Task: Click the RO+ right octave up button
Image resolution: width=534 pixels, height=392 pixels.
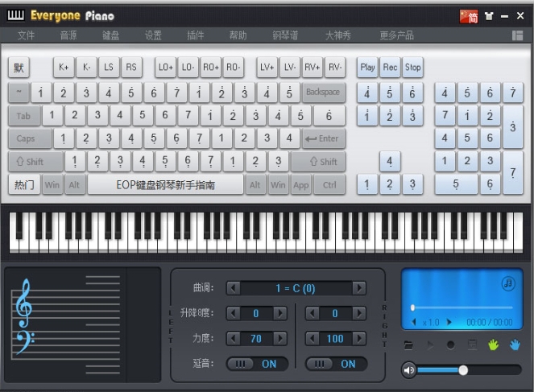Action: [211, 68]
